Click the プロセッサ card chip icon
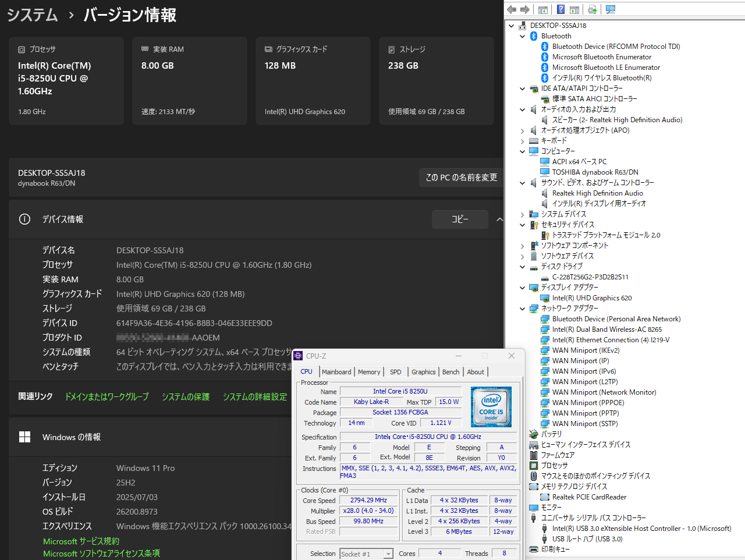This screenshot has width=745, height=560. 22,49
